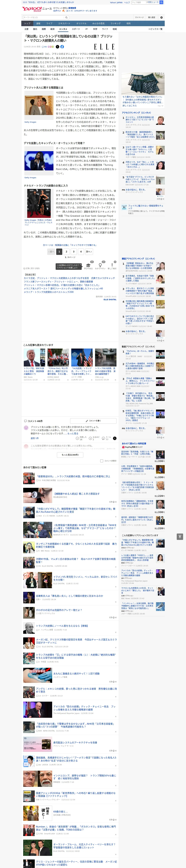Click the scroll-to-top arrow button
This screenshot has height=868, width=186.
coord(180,536)
